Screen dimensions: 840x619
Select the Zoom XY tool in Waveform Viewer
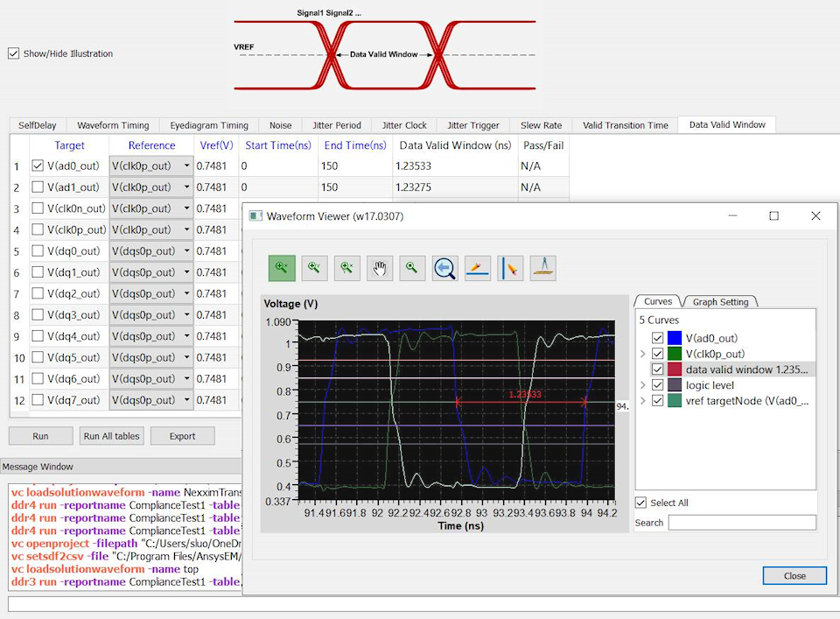[x=347, y=268]
